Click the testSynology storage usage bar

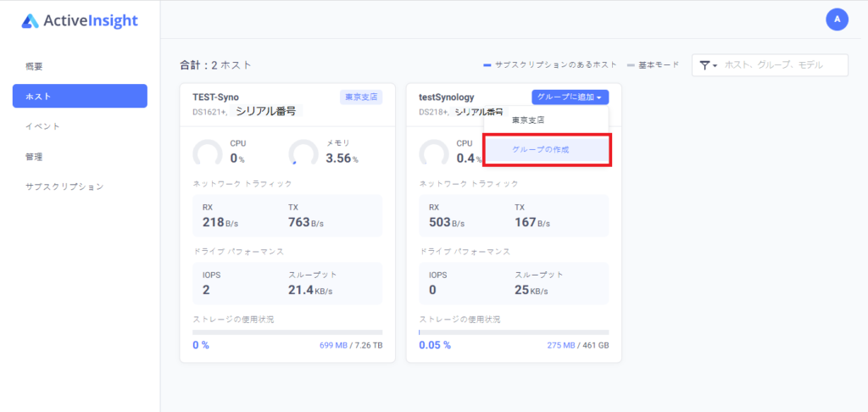click(x=514, y=332)
